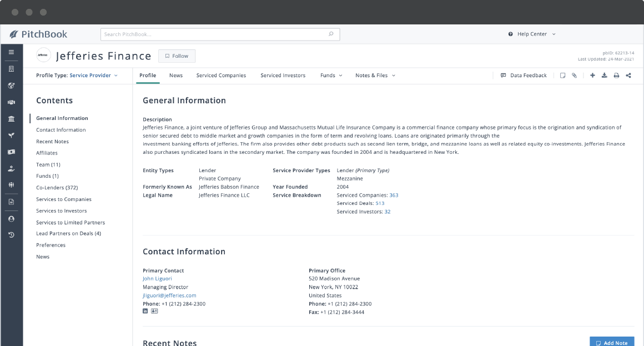This screenshot has height=346, width=644.
Task: Switch to the Serviced Companies tab
Action: click(221, 75)
